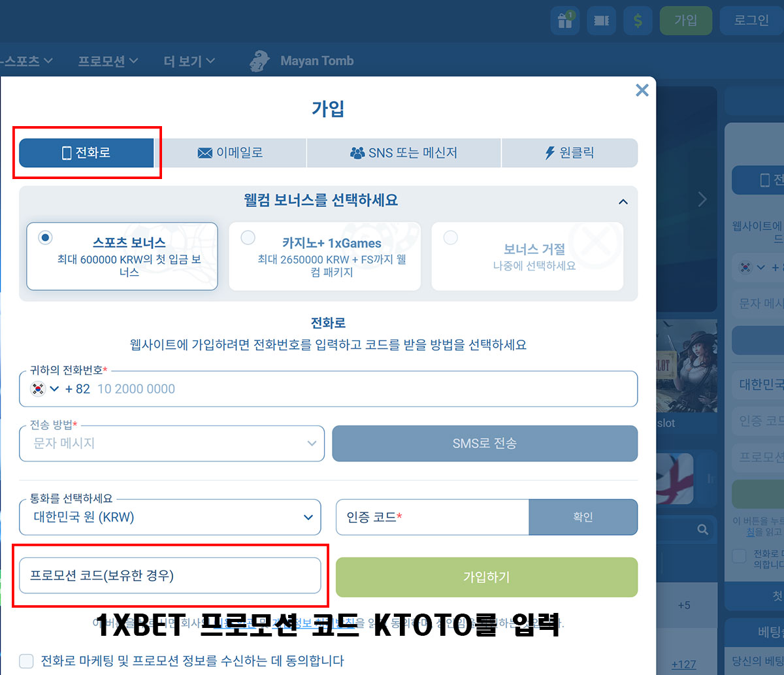784x675 pixels.
Task: Select the 이메일로 registration tab
Action: coord(230,153)
